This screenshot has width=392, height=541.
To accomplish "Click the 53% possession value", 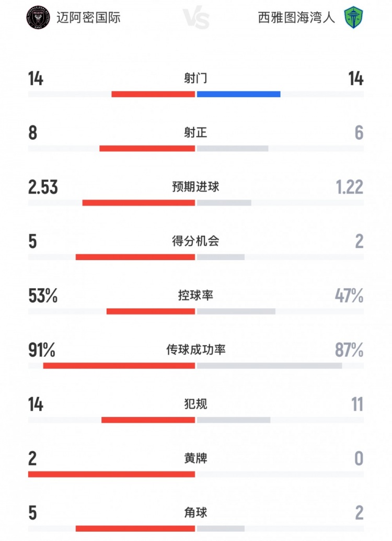I will [x=42, y=296].
